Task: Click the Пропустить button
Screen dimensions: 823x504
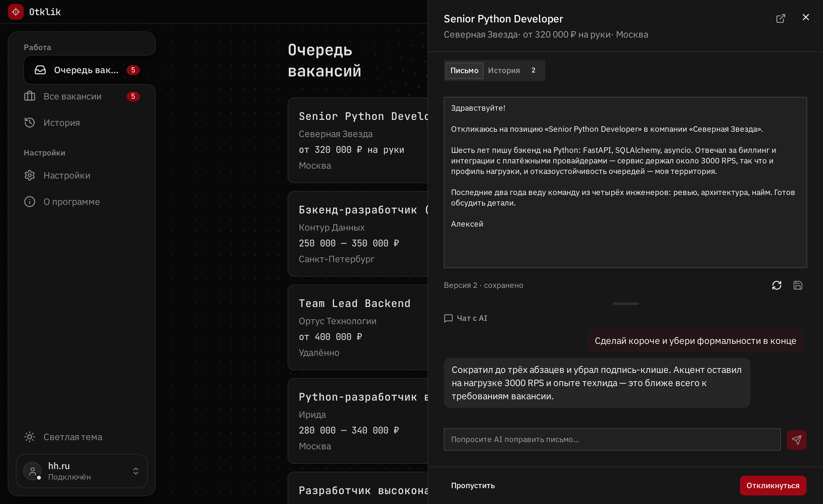Action: point(473,486)
